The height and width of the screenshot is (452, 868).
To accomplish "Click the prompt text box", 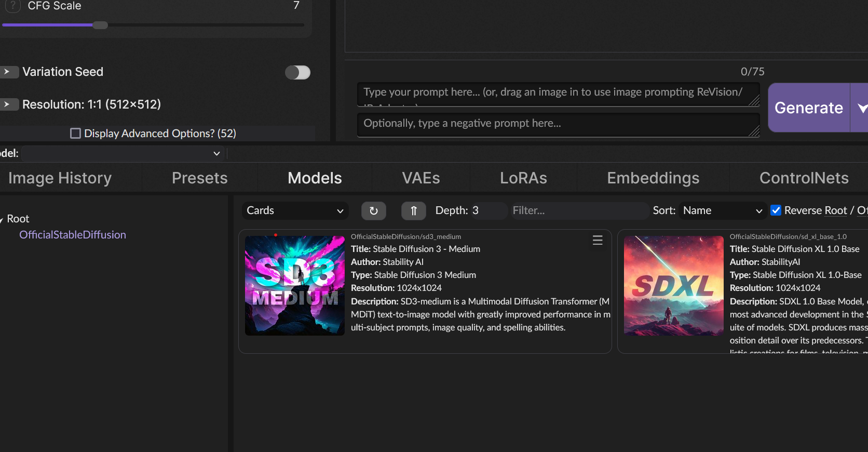I will click(559, 94).
